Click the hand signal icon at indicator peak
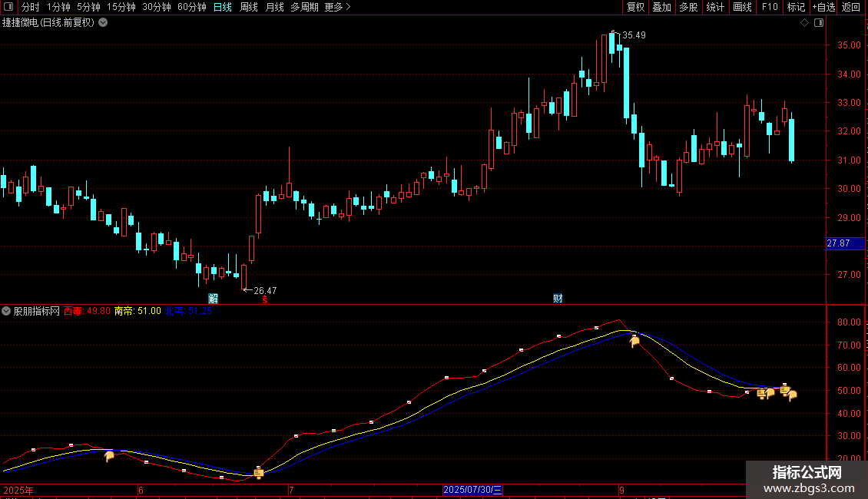The height and width of the screenshot is (499, 868). (x=635, y=342)
